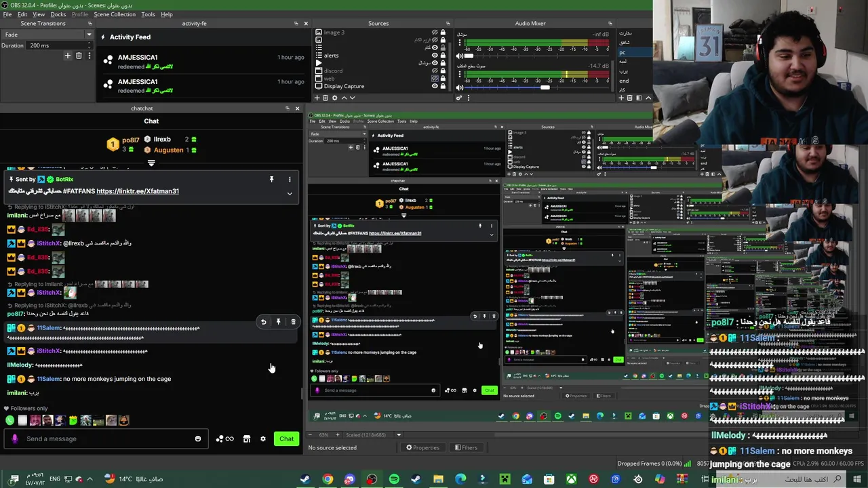Move source down in Sources list
This screenshot has height=488, width=868.
pos(352,98)
